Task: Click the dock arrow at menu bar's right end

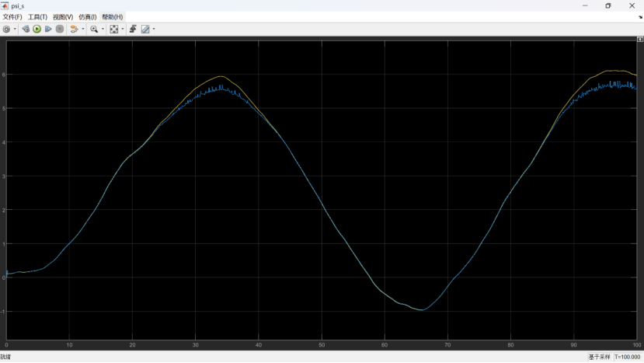Action: pos(639,17)
